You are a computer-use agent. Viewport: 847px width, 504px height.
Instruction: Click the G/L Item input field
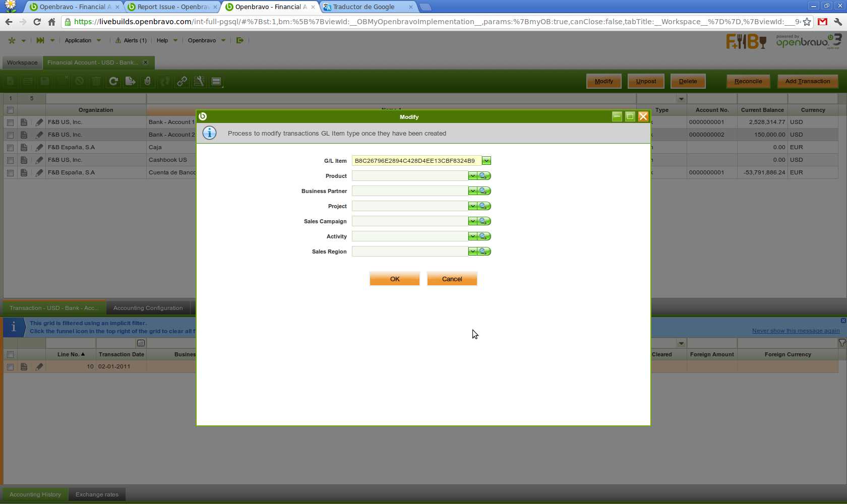point(417,161)
